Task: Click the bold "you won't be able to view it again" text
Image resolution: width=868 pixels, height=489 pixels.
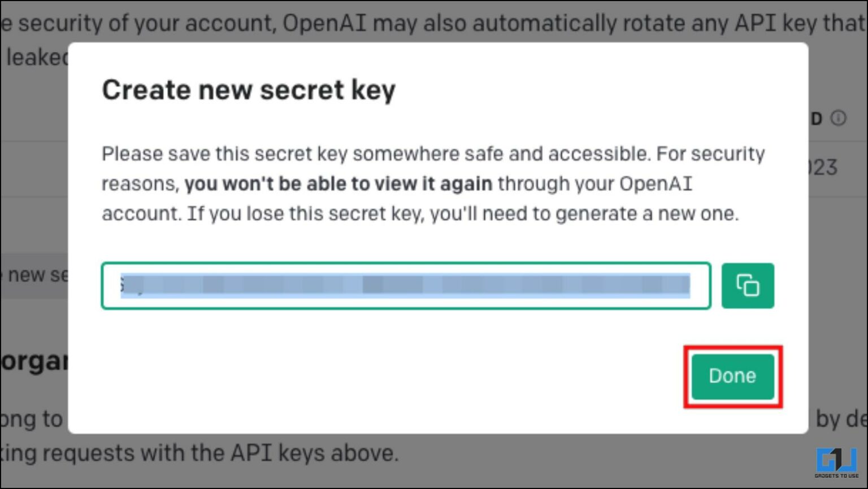Action: (338, 184)
